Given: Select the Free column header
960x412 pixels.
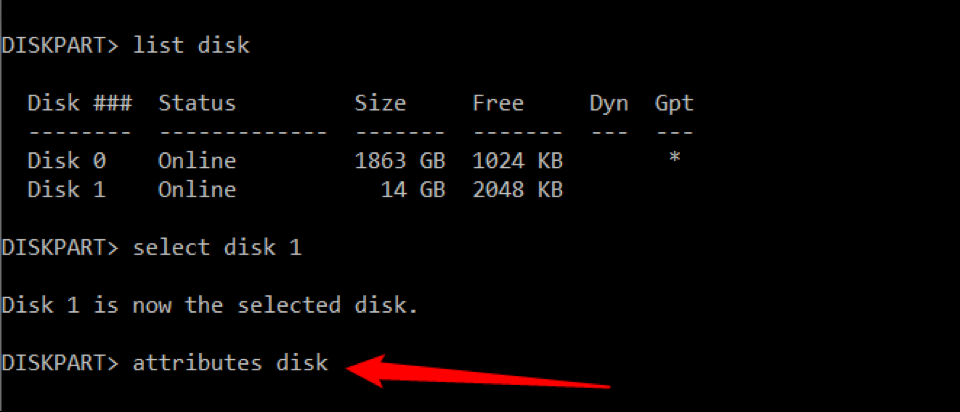Looking at the screenshot, I should tap(498, 103).
